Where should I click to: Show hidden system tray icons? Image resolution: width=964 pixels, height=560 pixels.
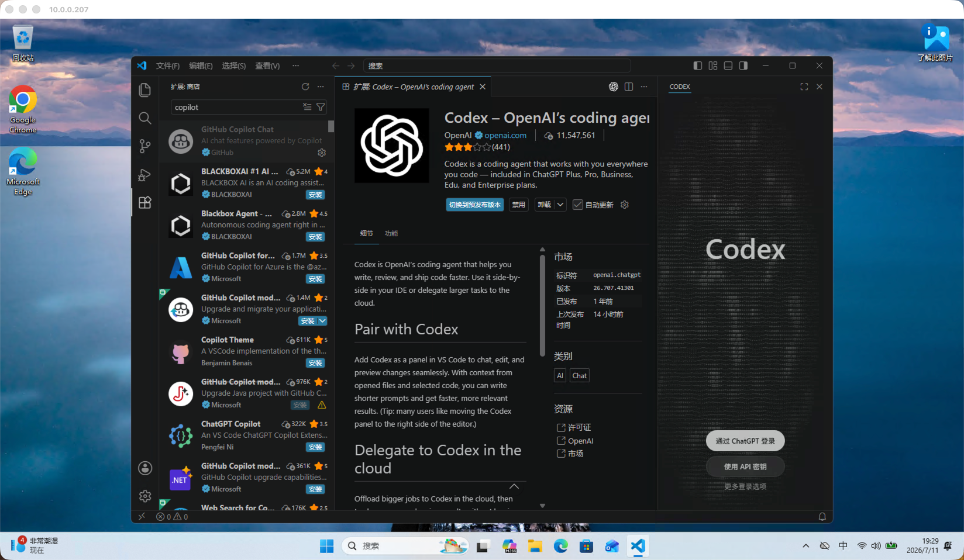[805, 546]
